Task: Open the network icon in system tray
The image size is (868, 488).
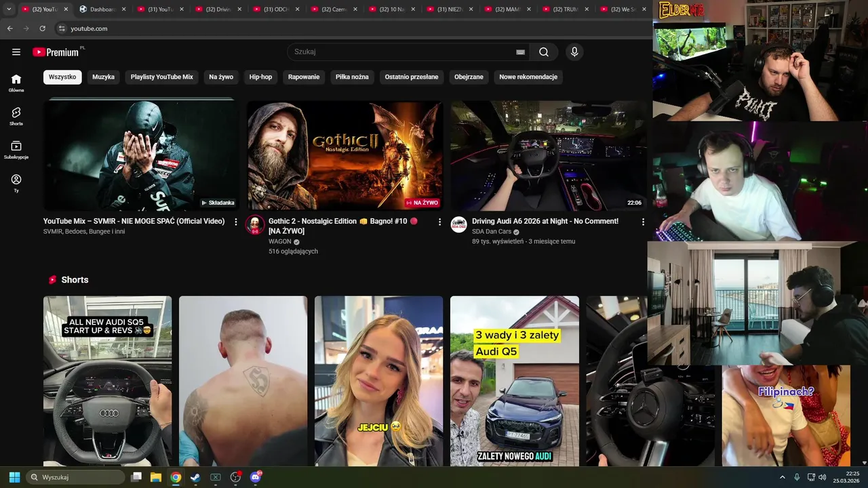Action: 811,477
